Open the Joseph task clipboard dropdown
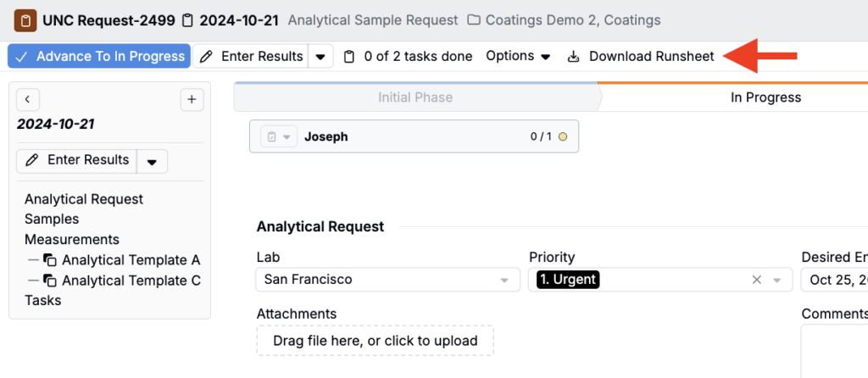This screenshot has height=378, width=868. pos(277,136)
